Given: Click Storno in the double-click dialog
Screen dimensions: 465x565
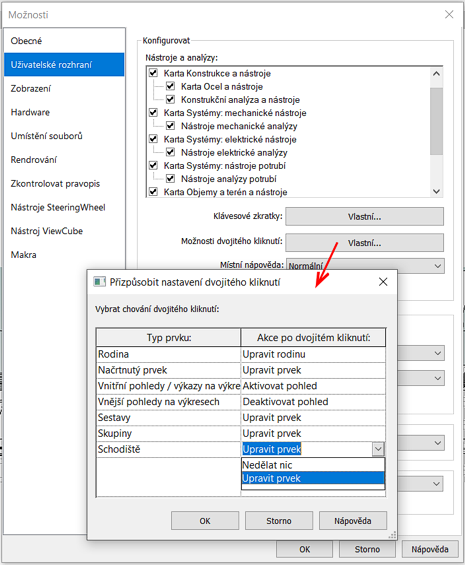Looking at the screenshot, I should [x=279, y=521].
